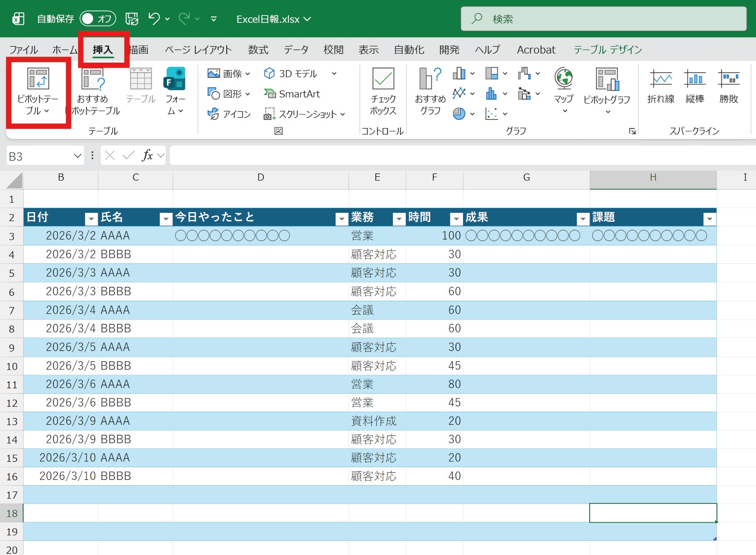Insert a 3D モデル from the ribbon
Image resolution: width=756 pixels, height=555 pixels.
pyautogui.click(x=291, y=74)
